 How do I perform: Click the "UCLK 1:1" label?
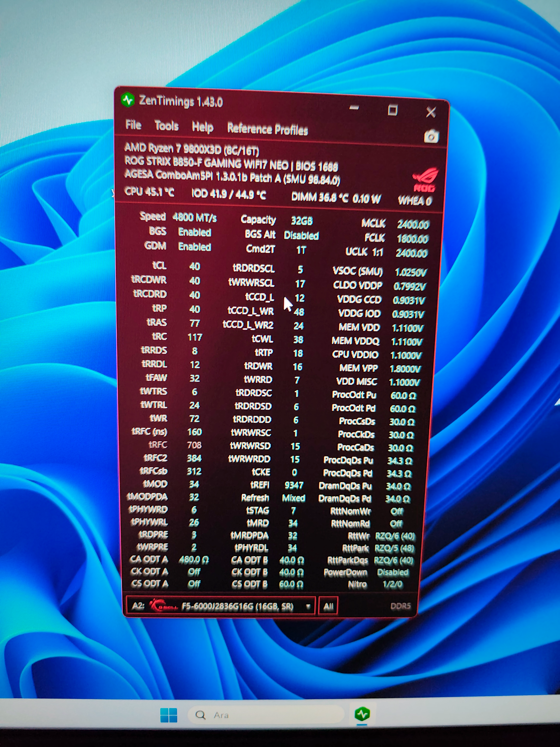364,252
